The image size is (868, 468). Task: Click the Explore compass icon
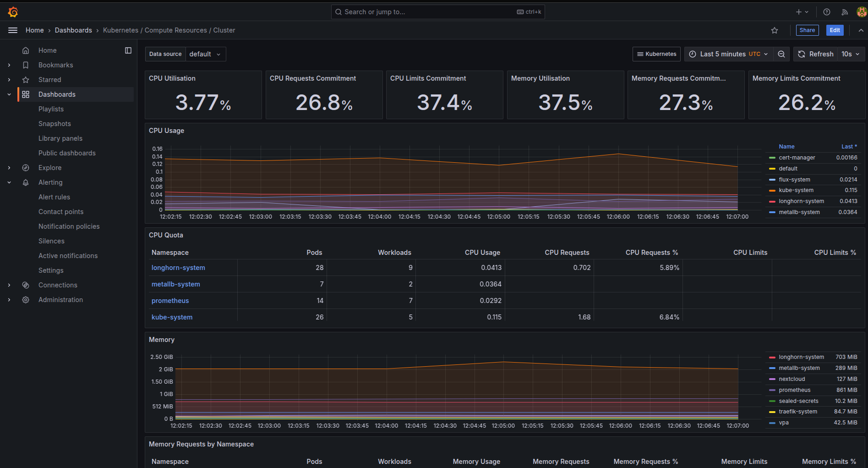(x=26, y=168)
